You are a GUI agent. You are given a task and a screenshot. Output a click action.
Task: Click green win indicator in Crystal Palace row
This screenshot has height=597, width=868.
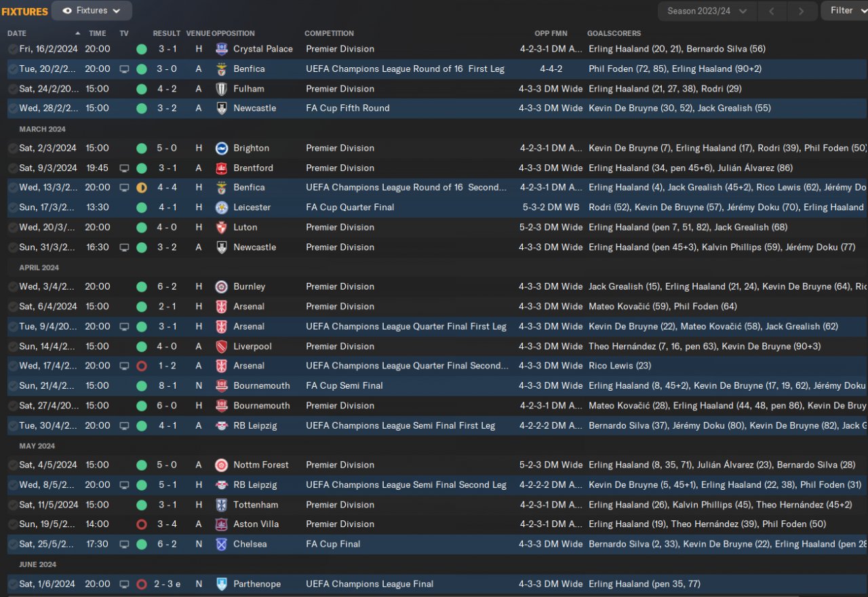tap(142, 49)
